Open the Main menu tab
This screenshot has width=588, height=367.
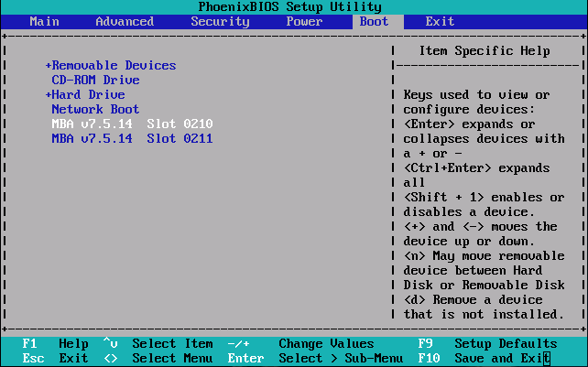[44, 21]
